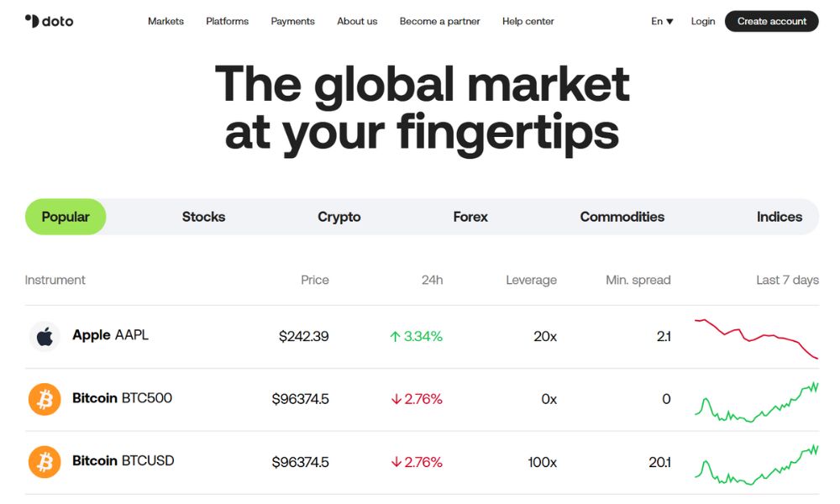Select the Popular tab
The image size is (840, 504).
pos(66,217)
